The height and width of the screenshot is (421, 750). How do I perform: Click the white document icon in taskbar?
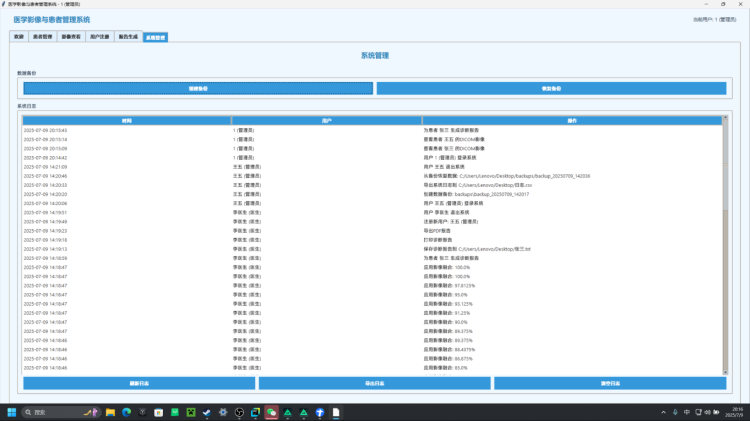pyautogui.click(x=336, y=412)
